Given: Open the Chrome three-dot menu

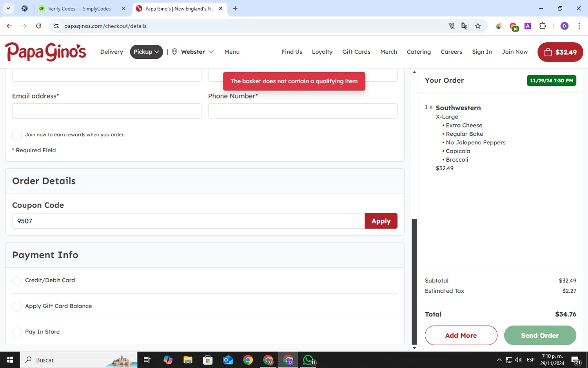Looking at the screenshot, I should pos(579,26).
